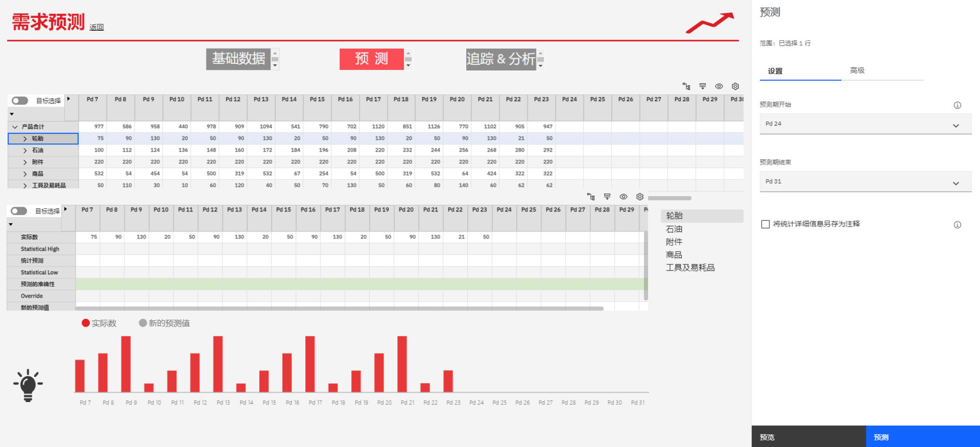Select 商品 in the product list
The width and height of the screenshot is (980, 447).
674,255
